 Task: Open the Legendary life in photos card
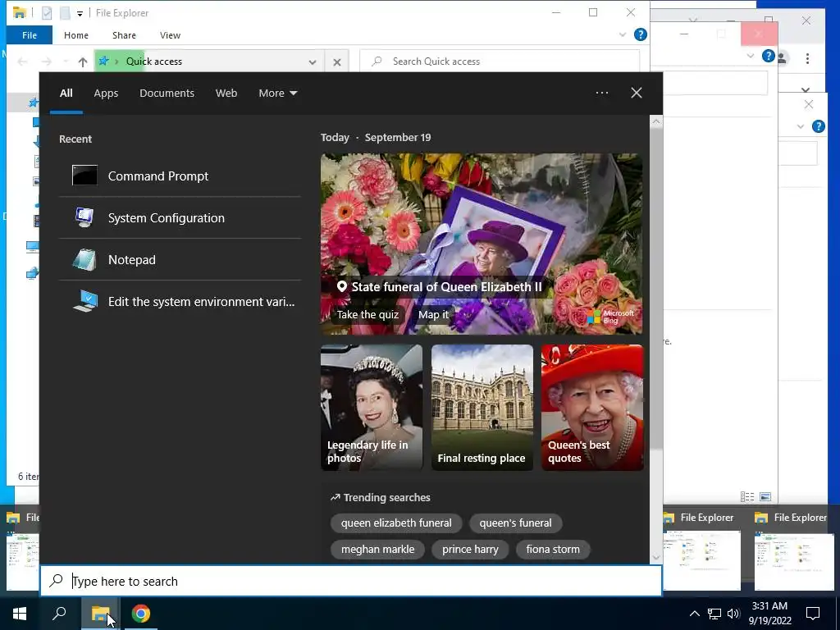372,407
